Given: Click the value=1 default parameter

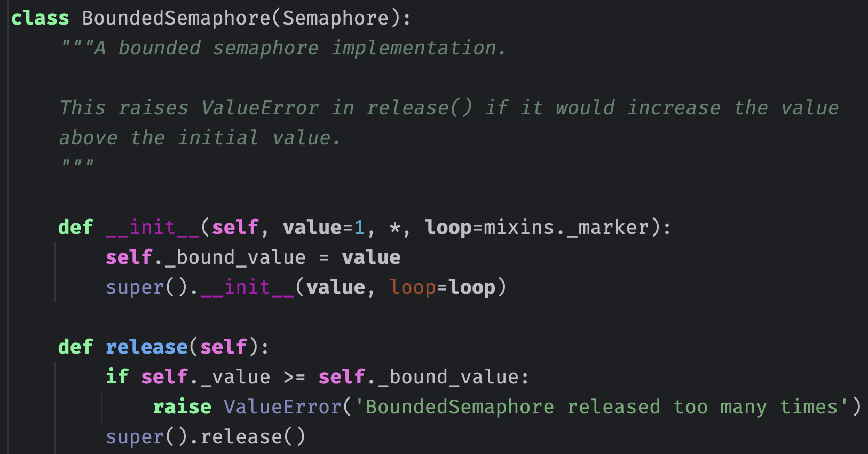Looking at the screenshot, I should [324, 228].
